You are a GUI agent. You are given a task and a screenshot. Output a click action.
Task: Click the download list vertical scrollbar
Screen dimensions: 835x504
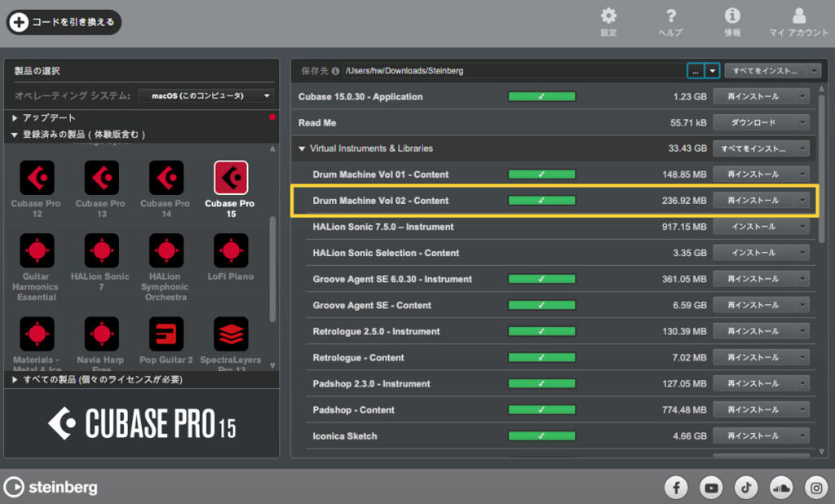click(820, 168)
